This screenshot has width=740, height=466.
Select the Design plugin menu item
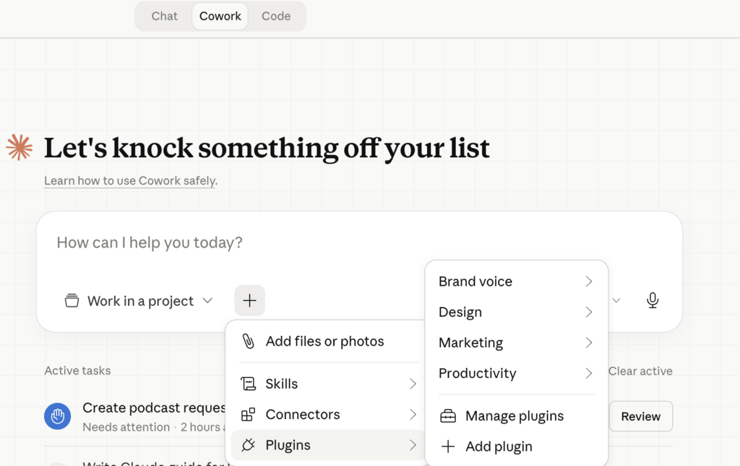(516, 312)
